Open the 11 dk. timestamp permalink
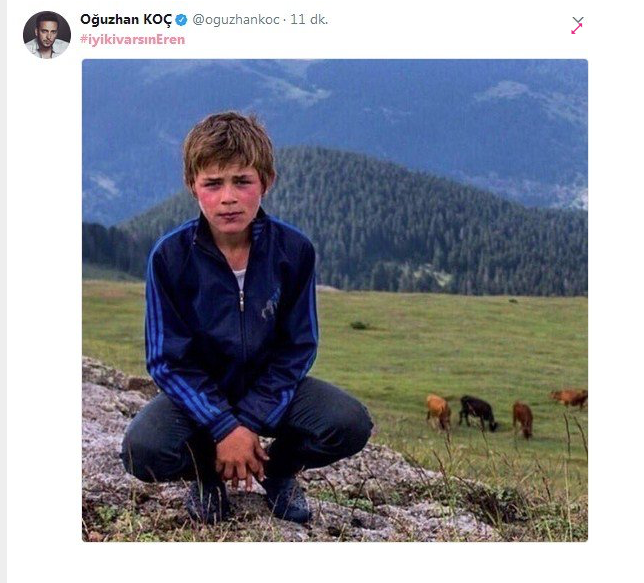The height and width of the screenshot is (583, 644). click(x=309, y=20)
